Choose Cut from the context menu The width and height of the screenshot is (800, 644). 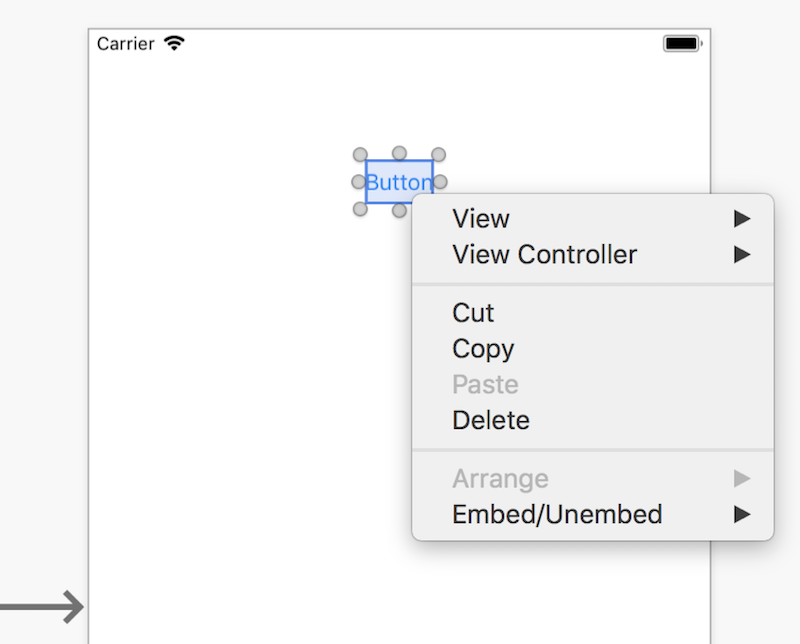tap(593, 313)
